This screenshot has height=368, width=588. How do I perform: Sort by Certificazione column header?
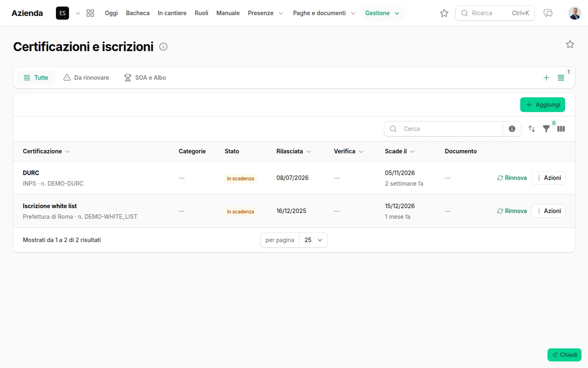46,151
